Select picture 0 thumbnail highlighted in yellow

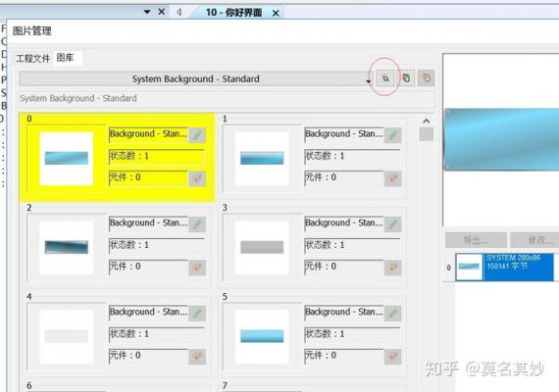(67, 159)
